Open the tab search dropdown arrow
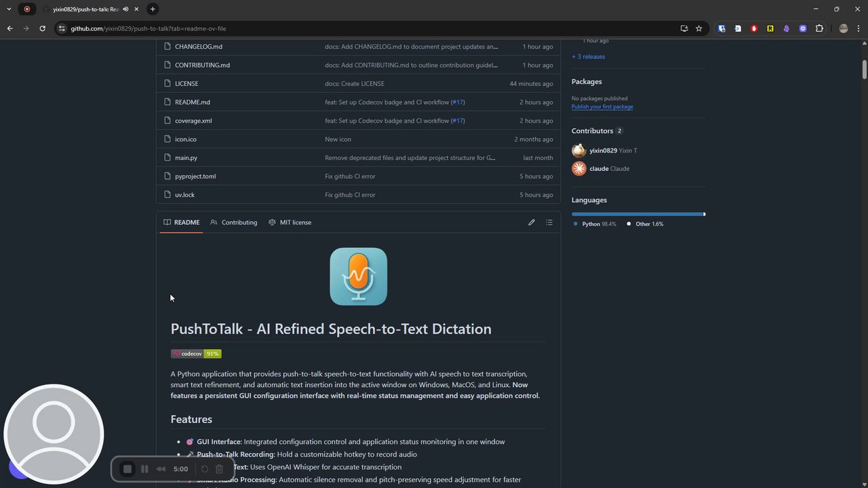The width and height of the screenshot is (868, 488). click(9, 9)
